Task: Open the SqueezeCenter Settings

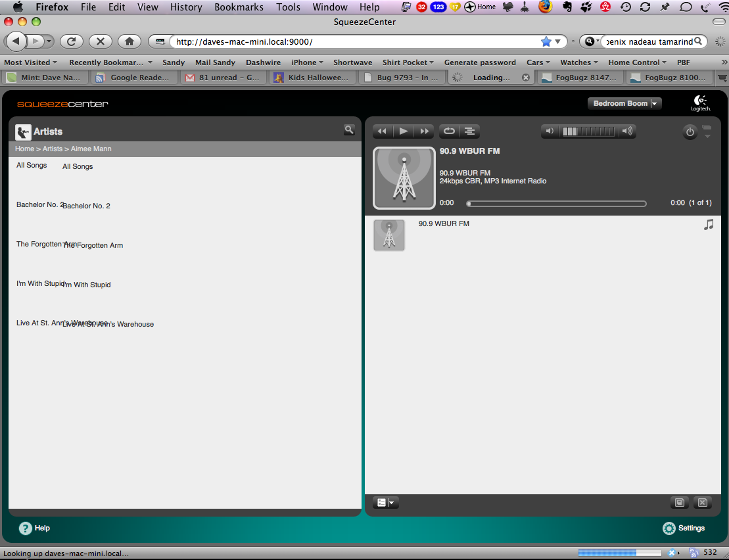Action: 684,528
